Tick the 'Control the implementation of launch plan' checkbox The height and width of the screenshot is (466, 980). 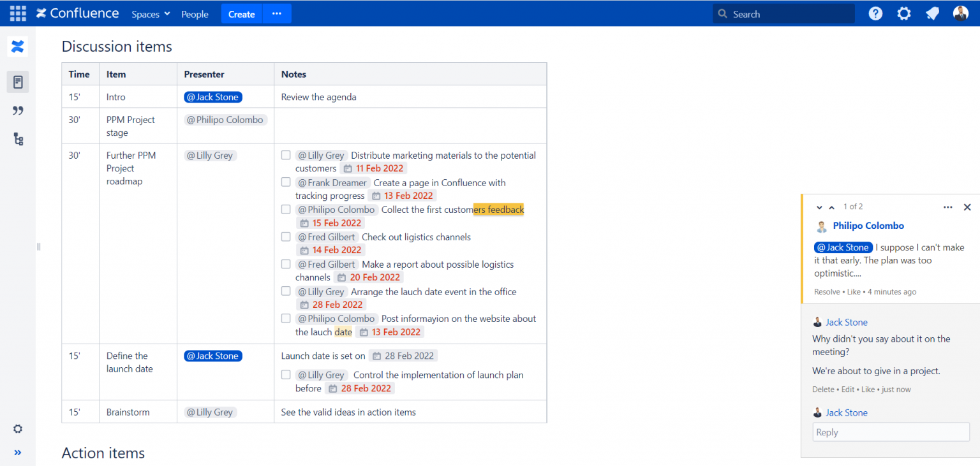click(x=286, y=374)
